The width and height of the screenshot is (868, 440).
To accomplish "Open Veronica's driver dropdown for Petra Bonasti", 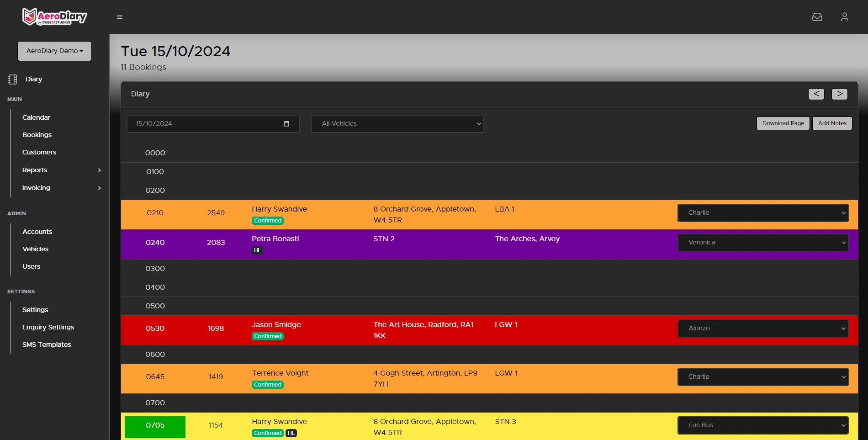I will click(x=762, y=242).
